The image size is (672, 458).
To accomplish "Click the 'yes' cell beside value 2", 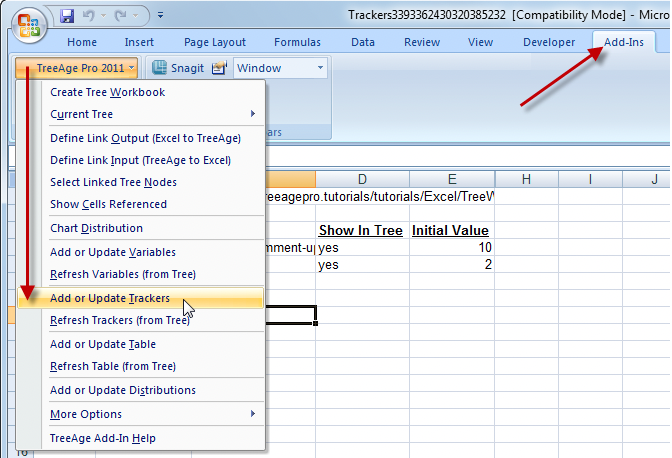I will tap(363, 264).
